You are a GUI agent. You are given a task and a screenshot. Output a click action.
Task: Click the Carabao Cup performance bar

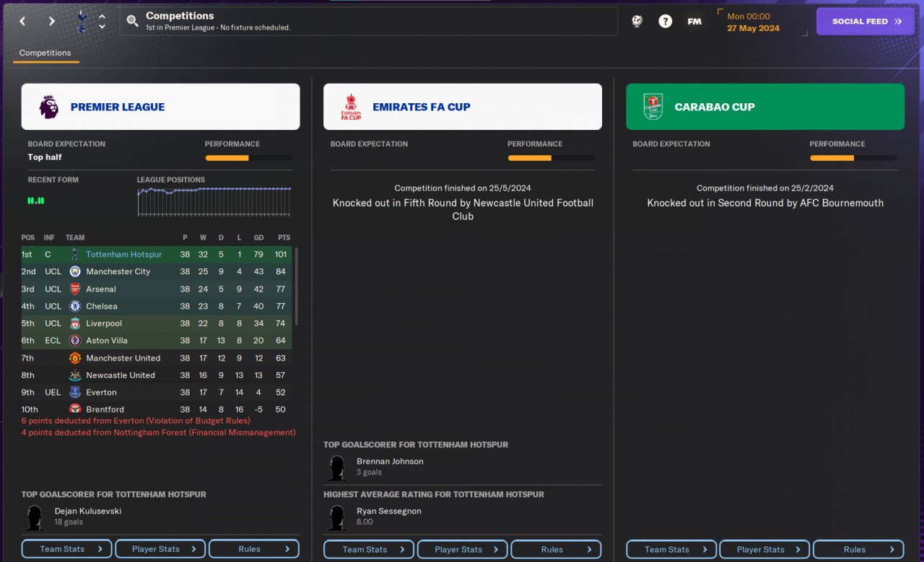pyautogui.click(x=854, y=158)
